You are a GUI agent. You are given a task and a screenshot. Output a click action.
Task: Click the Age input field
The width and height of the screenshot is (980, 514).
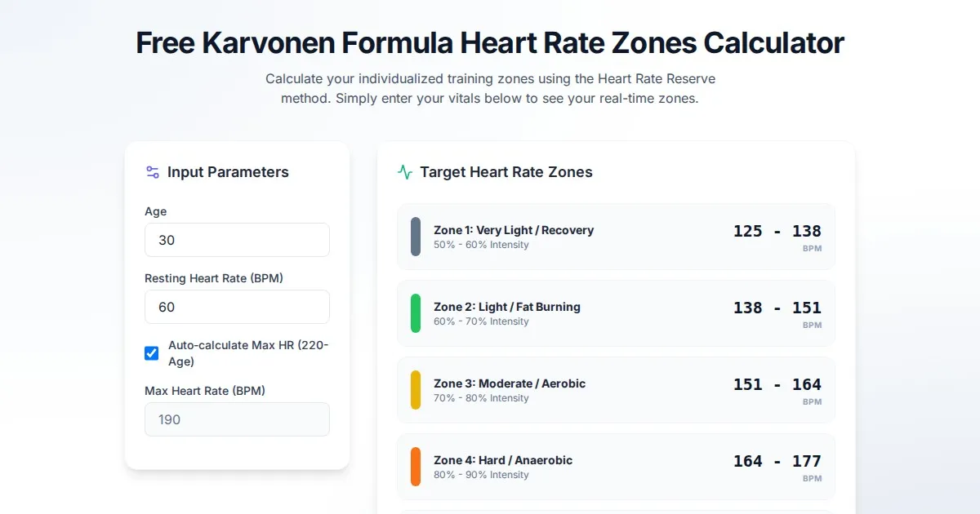pyautogui.click(x=237, y=240)
